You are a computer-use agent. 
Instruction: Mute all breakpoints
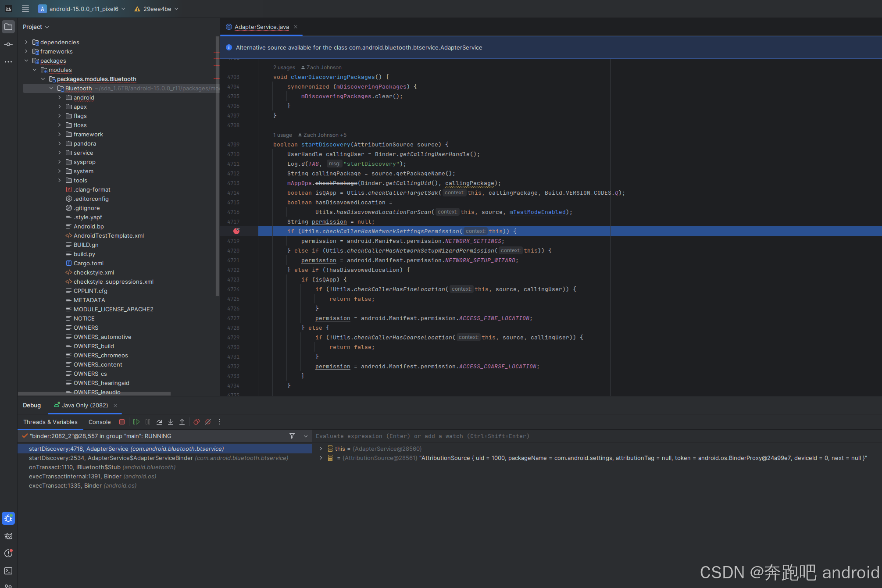pos(208,422)
